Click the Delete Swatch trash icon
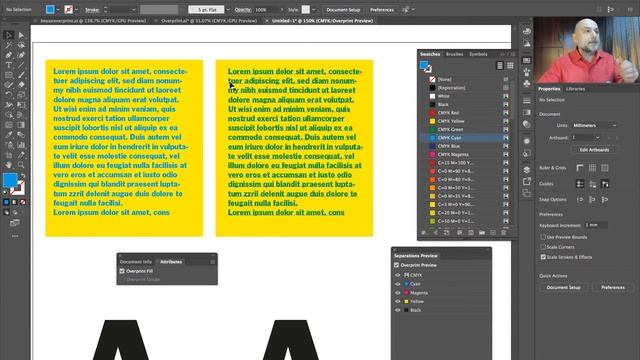 504,232
